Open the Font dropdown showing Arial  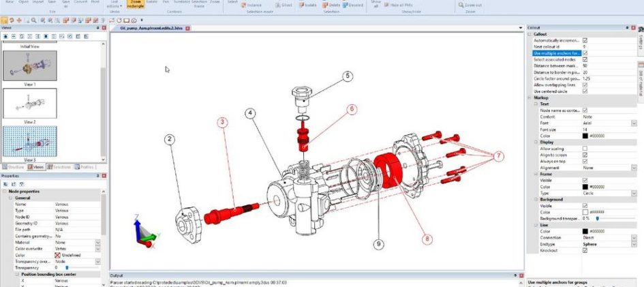tap(634, 123)
